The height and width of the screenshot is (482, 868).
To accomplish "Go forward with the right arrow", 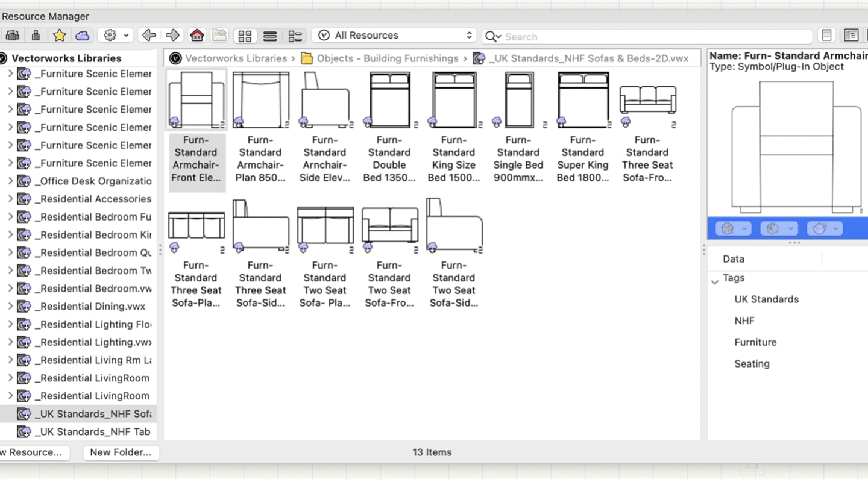I will coord(172,36).
